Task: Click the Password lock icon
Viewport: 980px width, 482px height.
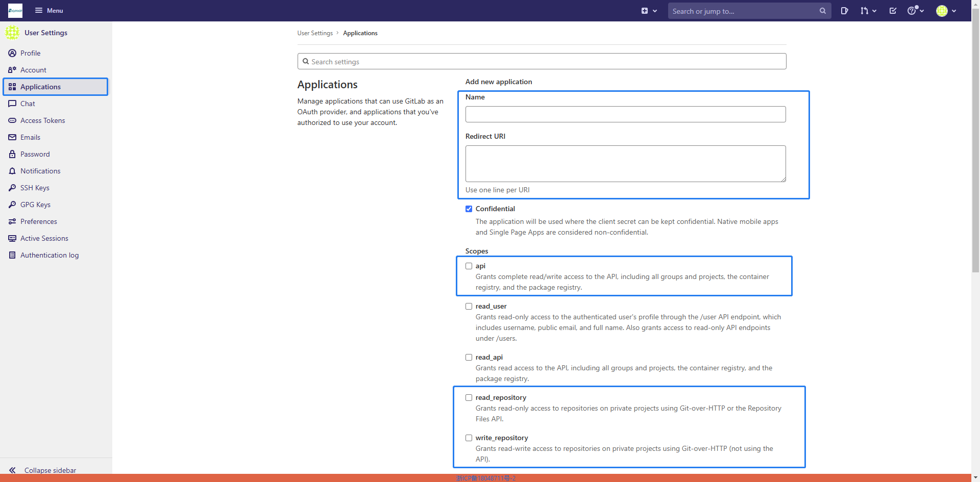Action: [x=12, y=154]
